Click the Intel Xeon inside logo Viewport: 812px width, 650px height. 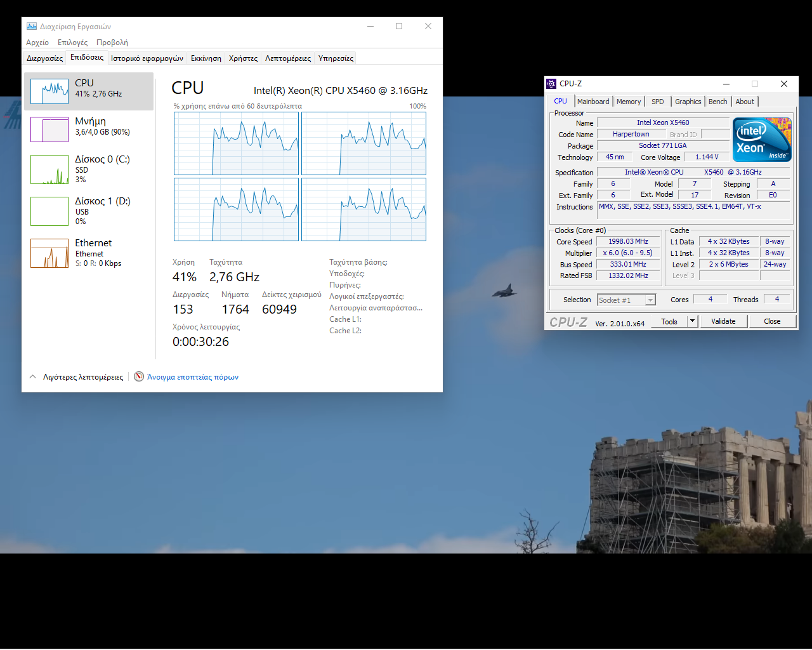point(762,139)
